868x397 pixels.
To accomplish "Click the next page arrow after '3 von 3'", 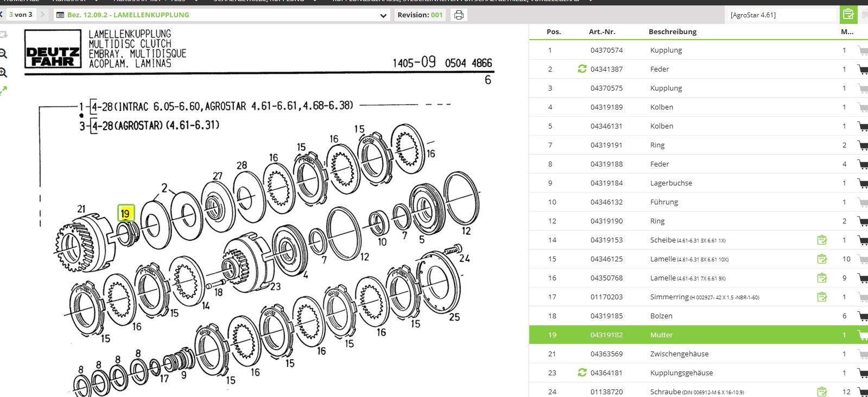I will [43, 15].
